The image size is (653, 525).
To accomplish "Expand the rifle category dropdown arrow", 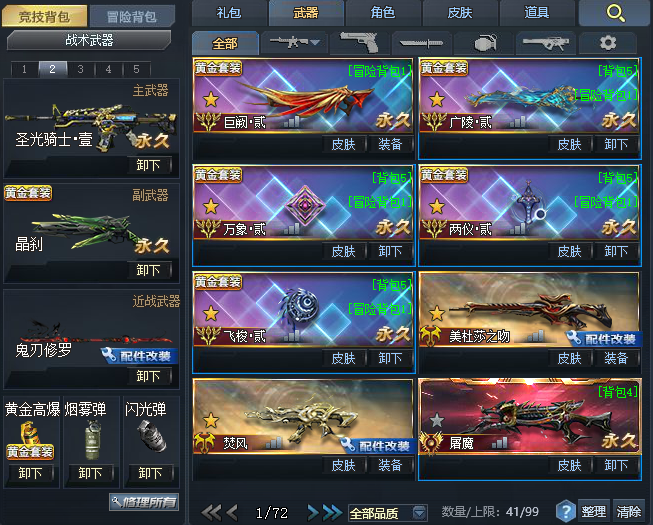I will click(315, 42).
